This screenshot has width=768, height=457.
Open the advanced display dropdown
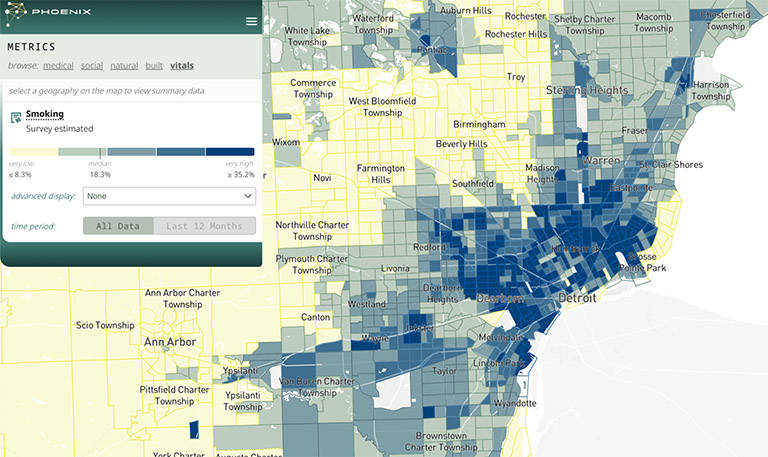coord(169,196)
